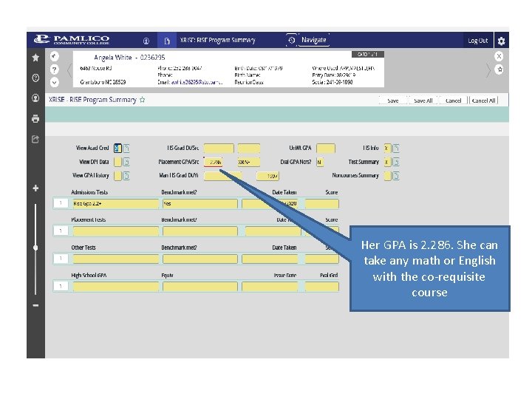Click the XRISE: RISE Program Summary header tab

point(217,40)
